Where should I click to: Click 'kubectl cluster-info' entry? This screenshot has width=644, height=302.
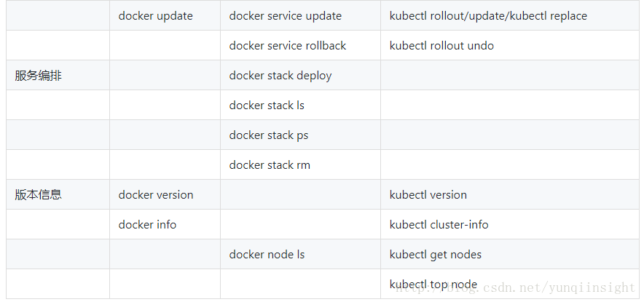(x=439, y=225)
